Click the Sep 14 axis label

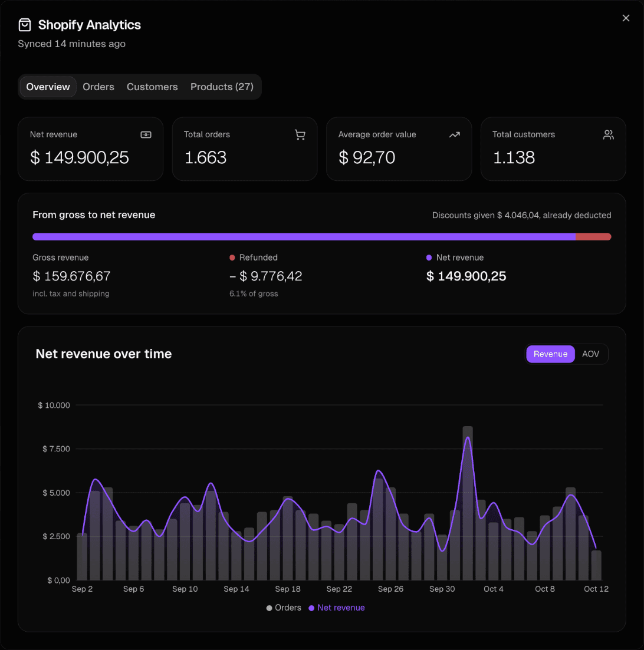[236, 589]
